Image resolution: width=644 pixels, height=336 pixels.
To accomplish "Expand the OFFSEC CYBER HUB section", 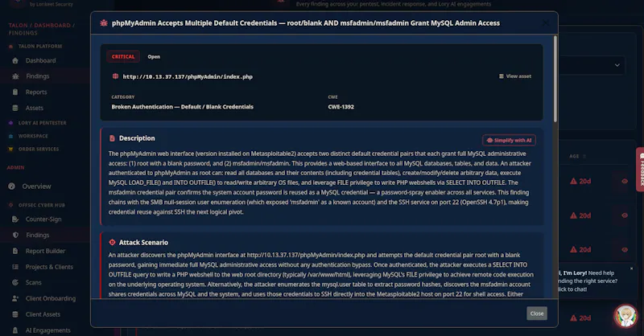I will pos(42,205).
